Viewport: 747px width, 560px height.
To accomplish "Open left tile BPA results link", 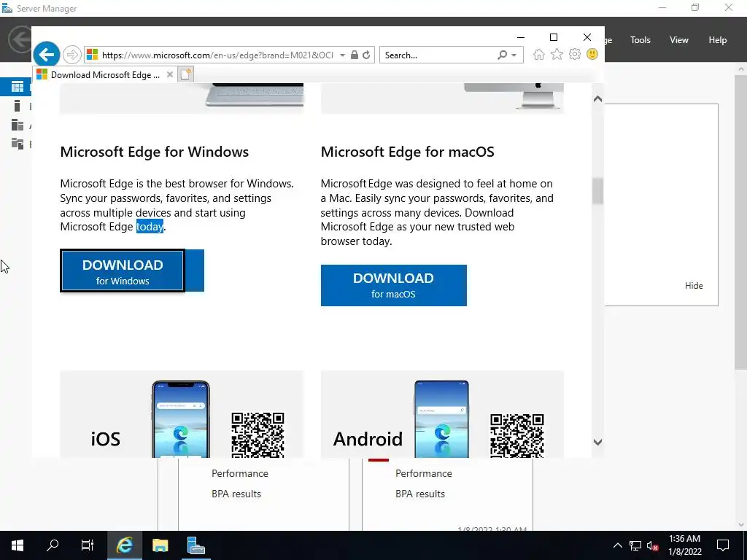I will pyautogui.click(x=236, y=494).
